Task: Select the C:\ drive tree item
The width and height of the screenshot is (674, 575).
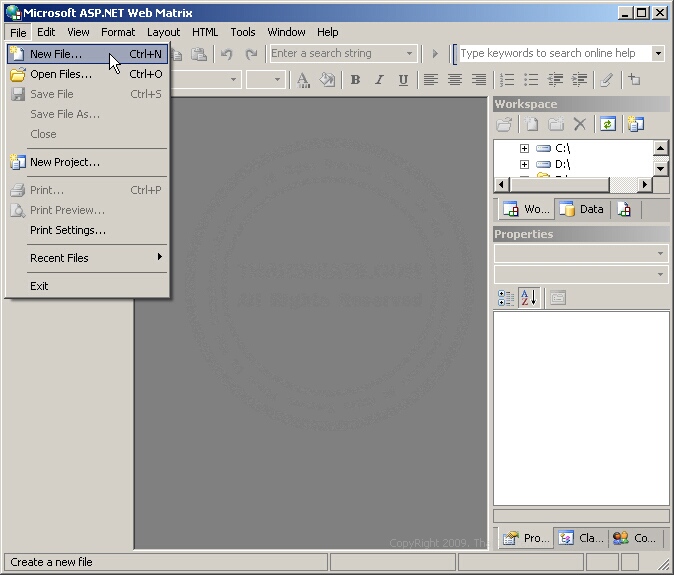Action: pyautogui.click(x=563, y=149)
